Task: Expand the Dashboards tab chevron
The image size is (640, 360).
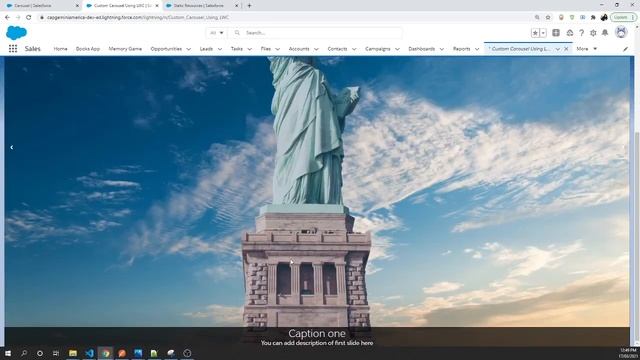Action: pos(442,49)
